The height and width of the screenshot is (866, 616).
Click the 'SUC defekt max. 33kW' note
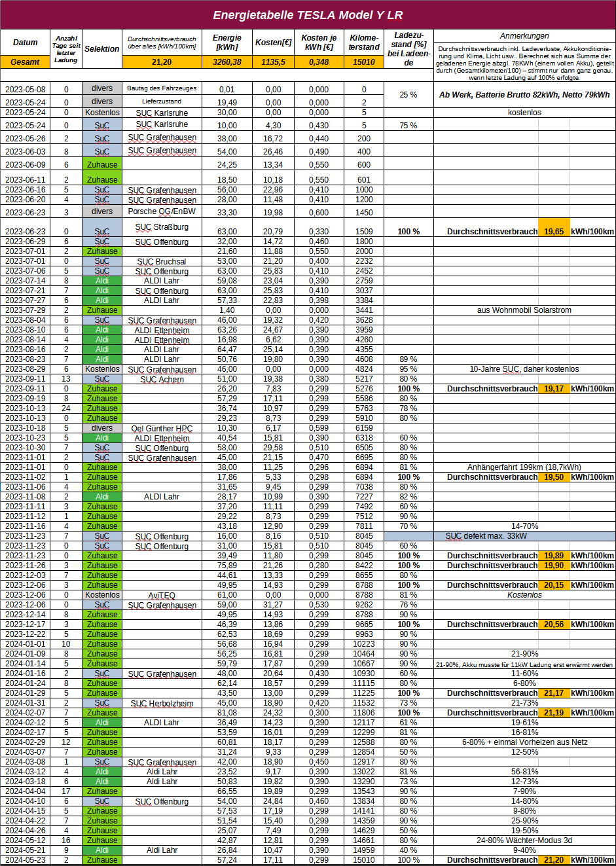click(x=486, y=536)
